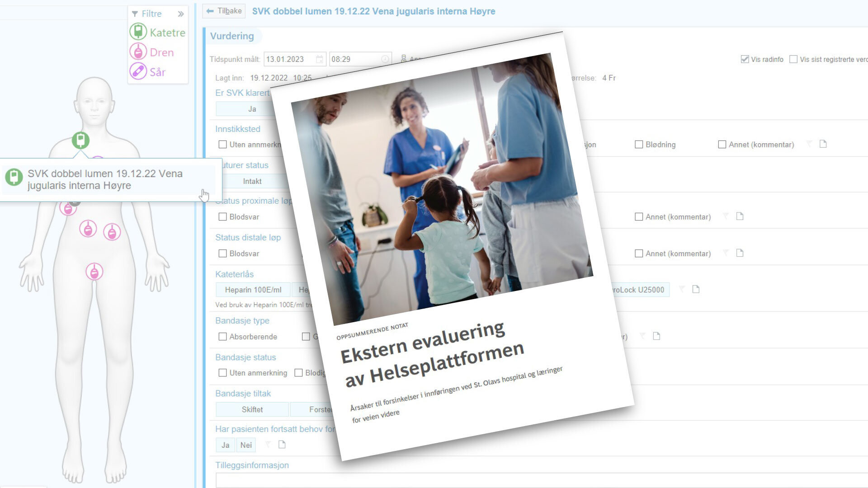Enable the Blødning checkbox

point(638,145)
